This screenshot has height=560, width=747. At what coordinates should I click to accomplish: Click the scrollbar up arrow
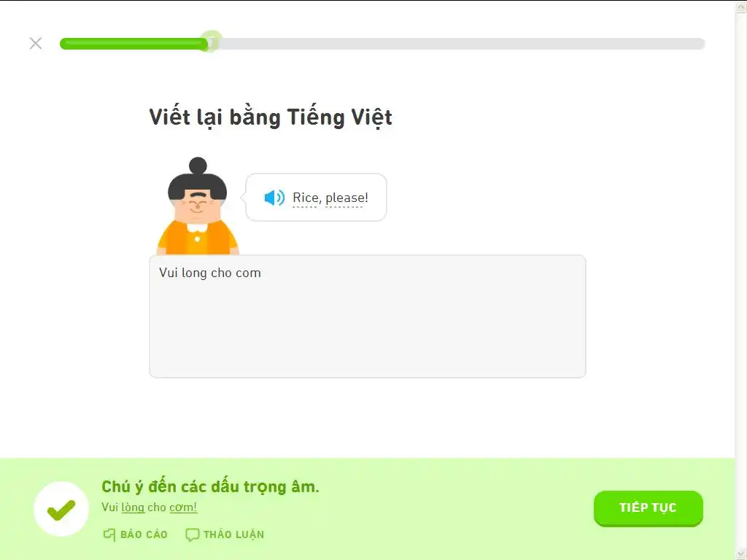[x=741, y=6]
